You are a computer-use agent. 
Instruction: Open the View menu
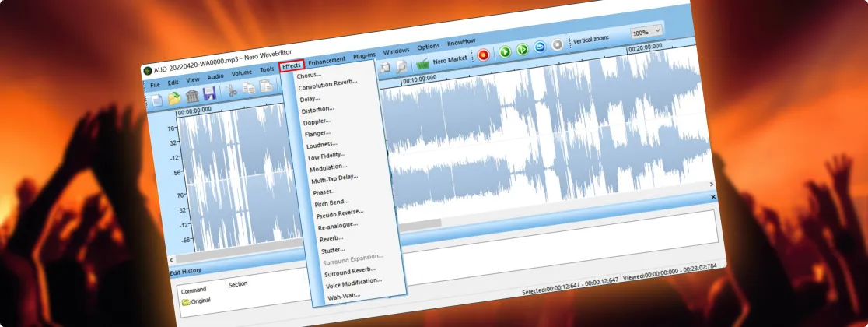pos(193,80)
